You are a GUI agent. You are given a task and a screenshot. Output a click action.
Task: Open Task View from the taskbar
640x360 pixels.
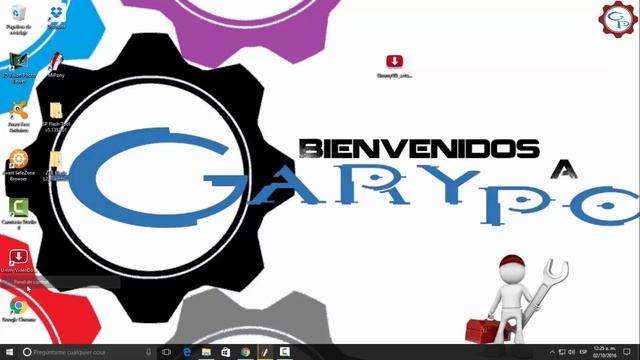coord(166,352)
